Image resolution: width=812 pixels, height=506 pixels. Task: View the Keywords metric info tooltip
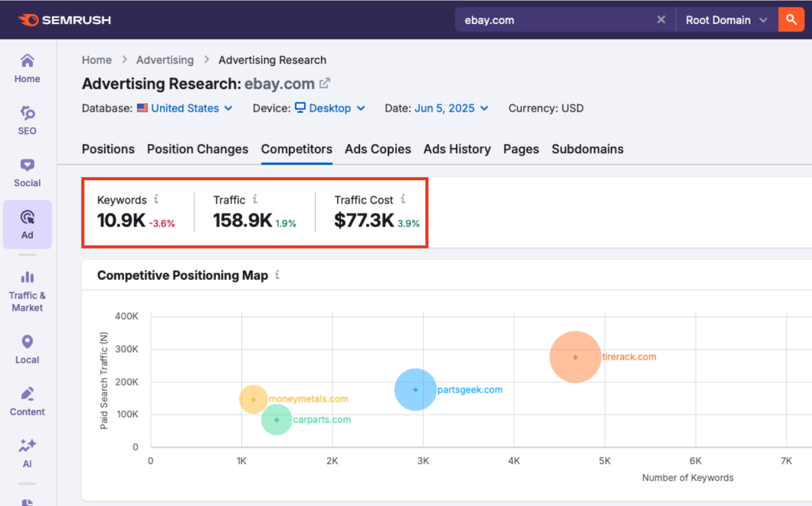(x=155, y=199)
